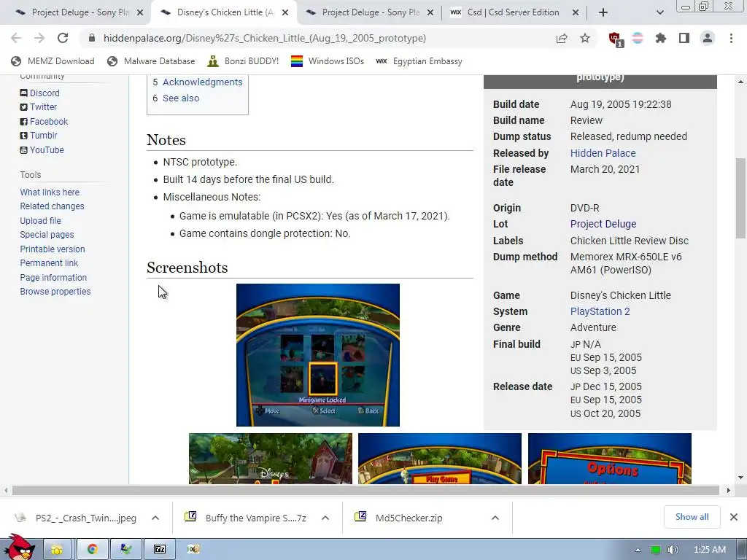The width and height of the screenshot is (747, 560).
Task: Open a new tab with plus button
Action: coord(603,12)
